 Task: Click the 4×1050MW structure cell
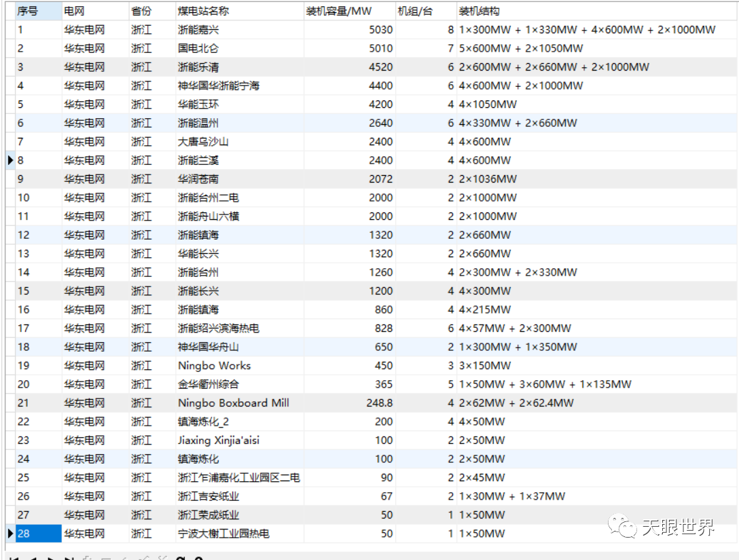click(596, 105)
